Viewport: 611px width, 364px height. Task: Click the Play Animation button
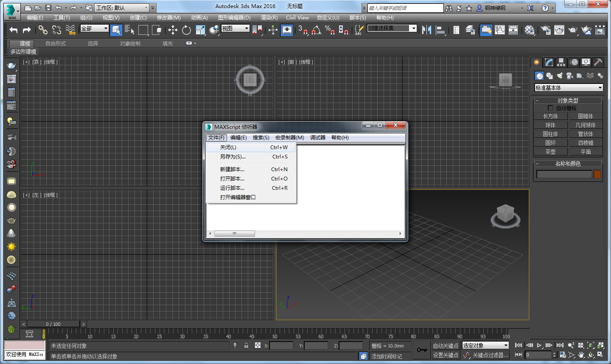[x=539, y=345]
